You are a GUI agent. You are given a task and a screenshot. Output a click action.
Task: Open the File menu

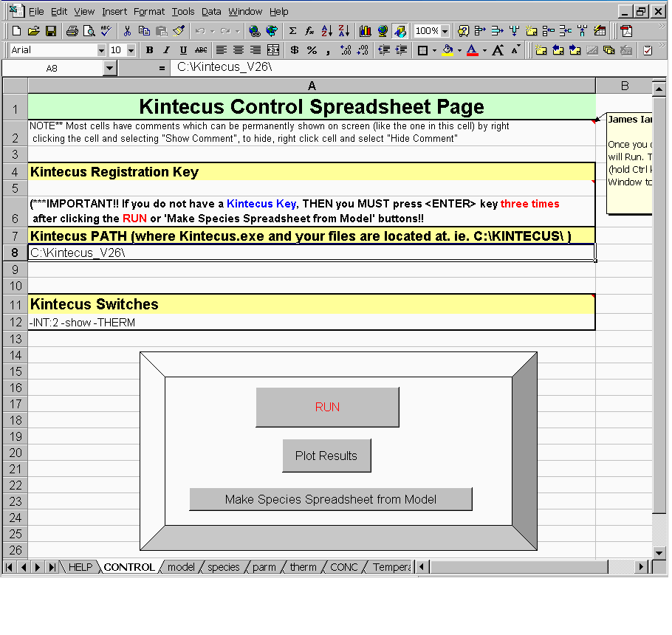click(36, 12)
